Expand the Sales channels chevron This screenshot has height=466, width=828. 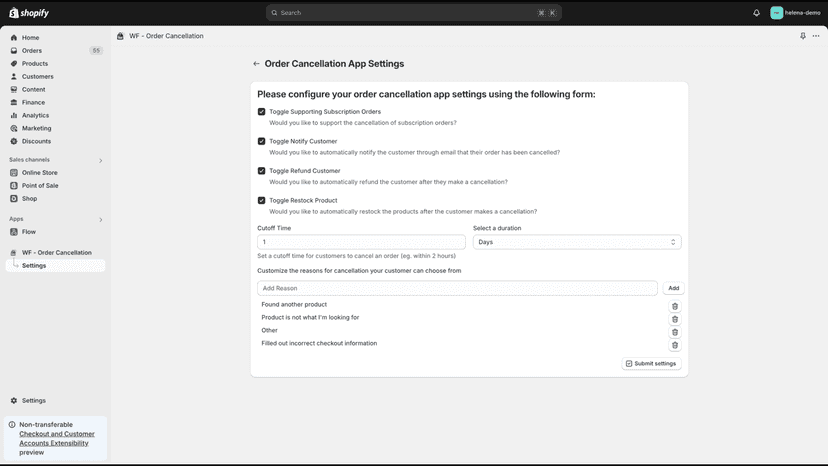(x=100, y=160)
